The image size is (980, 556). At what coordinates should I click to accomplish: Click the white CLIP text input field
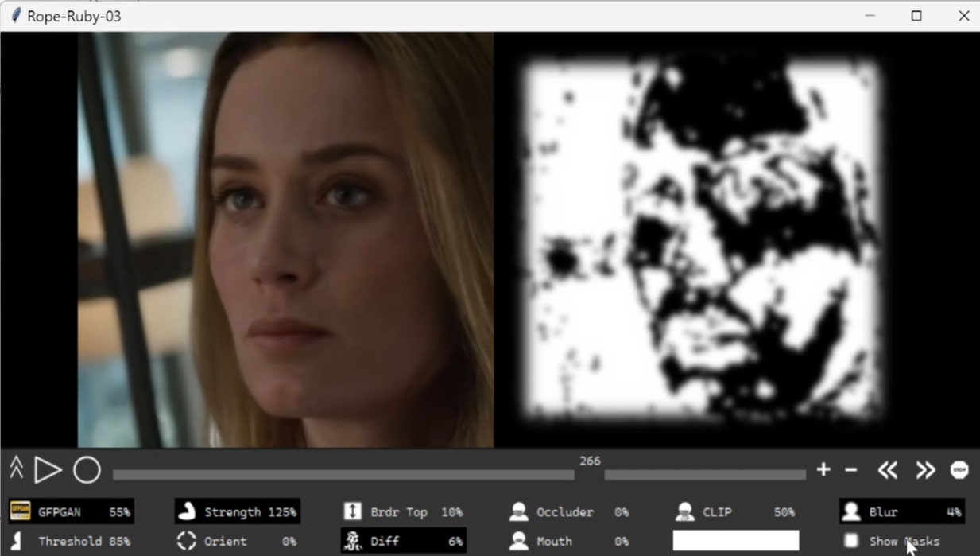coord(736,541)
